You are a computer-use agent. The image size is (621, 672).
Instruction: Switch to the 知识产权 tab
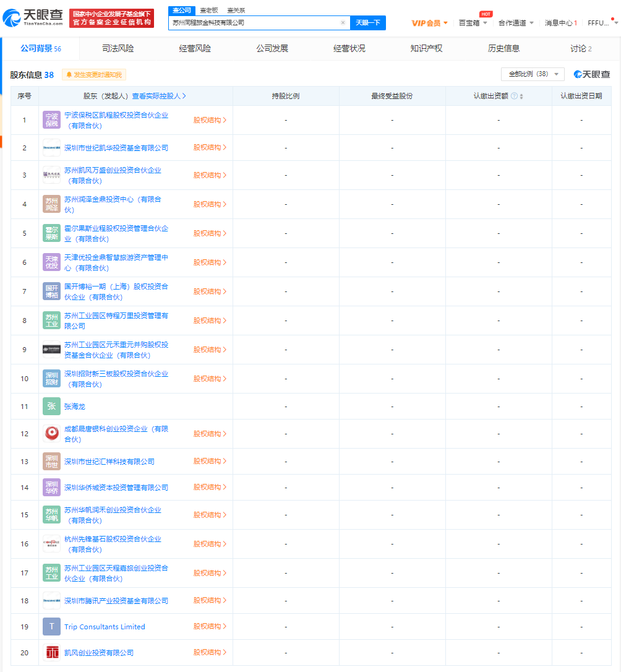click(426, 48)
